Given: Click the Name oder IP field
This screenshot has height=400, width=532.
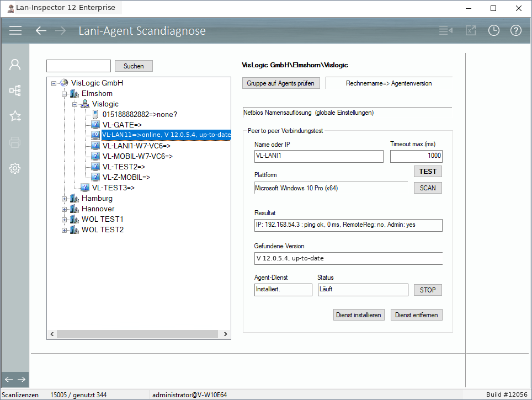Looking at the screenshot, I should pos(319,156).
